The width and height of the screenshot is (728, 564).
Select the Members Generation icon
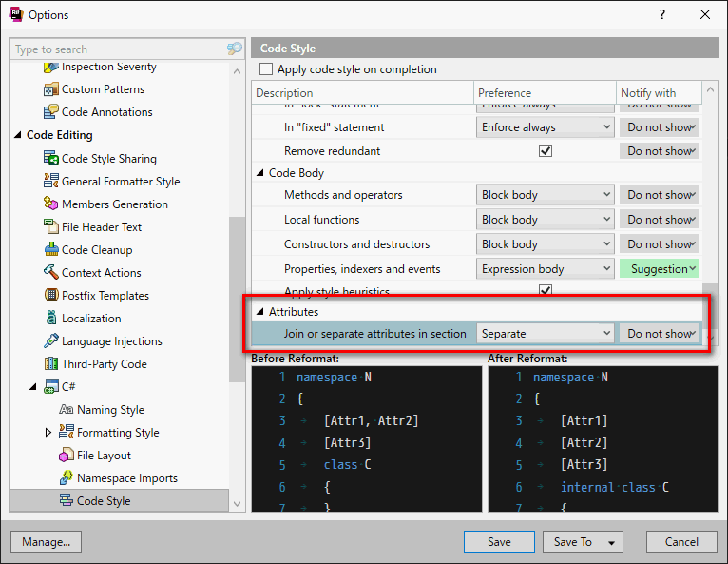click(51, 204)
